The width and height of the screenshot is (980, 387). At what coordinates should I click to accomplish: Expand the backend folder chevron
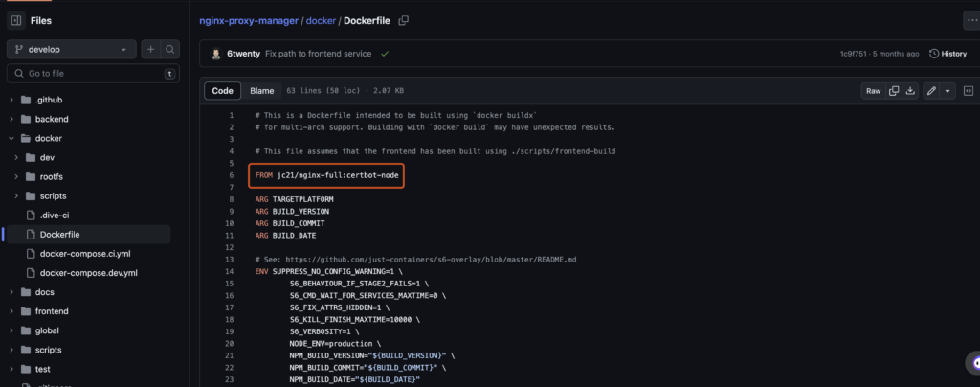(x=11, y=119)
